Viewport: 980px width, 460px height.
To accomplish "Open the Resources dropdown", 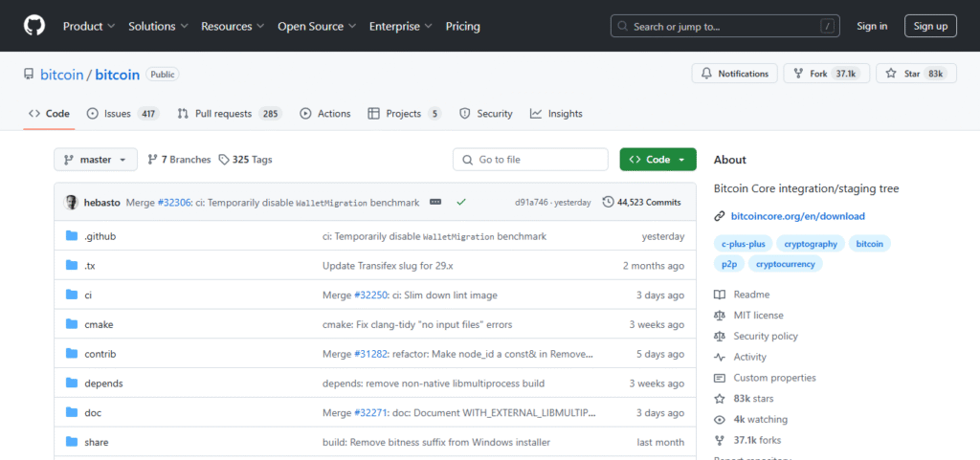I will (x=233, y=26).
